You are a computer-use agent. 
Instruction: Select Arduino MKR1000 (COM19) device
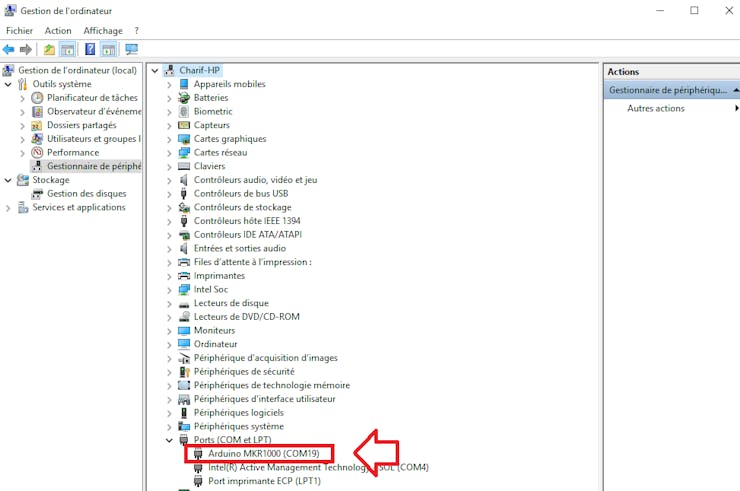(x=264, y=454)
